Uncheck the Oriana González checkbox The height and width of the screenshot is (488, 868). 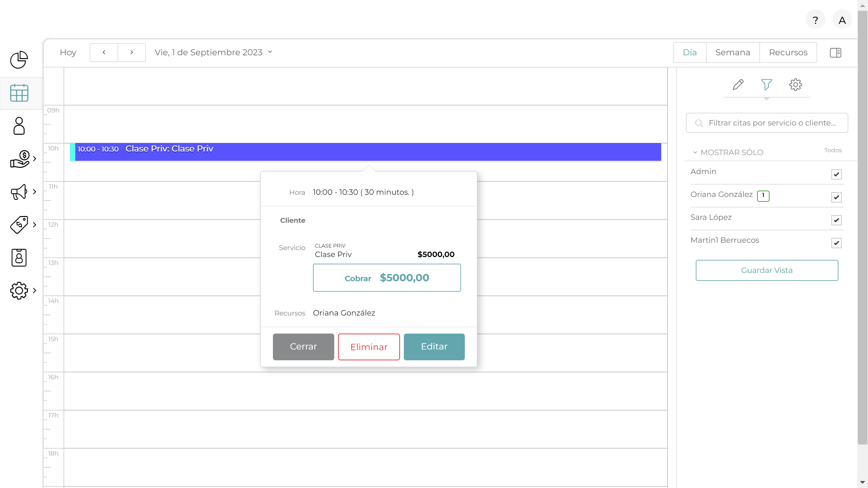click(836, 197)
